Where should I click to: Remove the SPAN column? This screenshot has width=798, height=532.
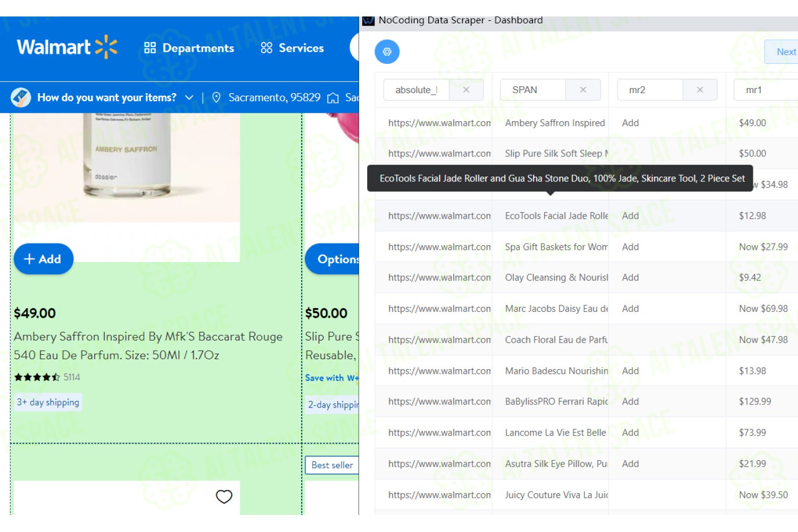click(583, 90)
